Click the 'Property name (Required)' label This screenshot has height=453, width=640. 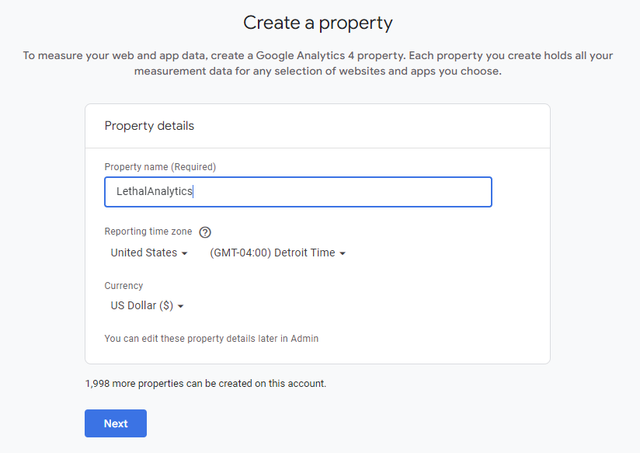click(160, 167)
